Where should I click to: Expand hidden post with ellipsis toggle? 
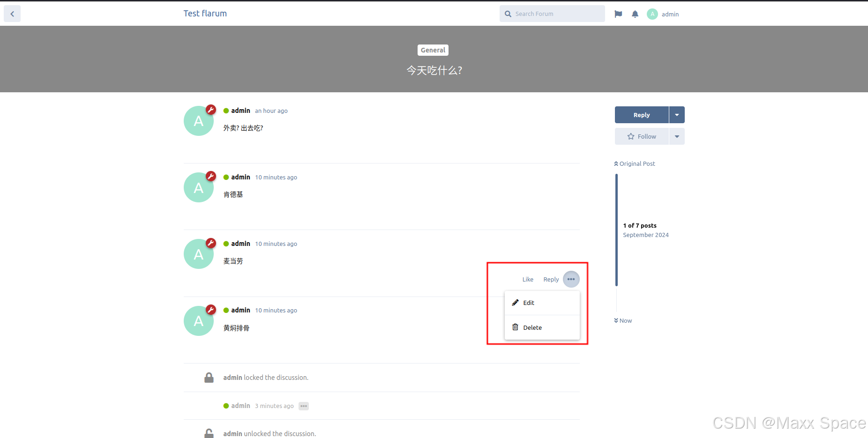pyautogui.click(x=304, y=406)
